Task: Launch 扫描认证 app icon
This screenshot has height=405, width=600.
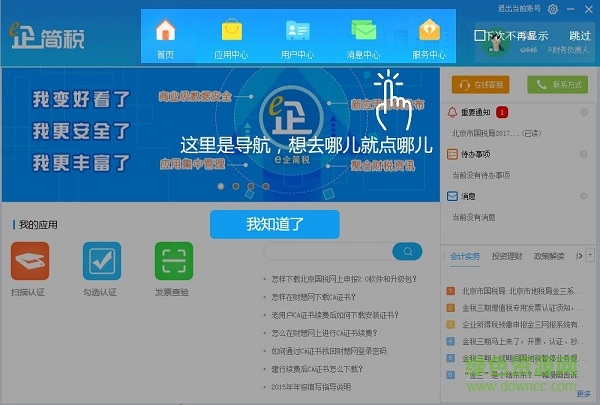Action: [30, 261]
